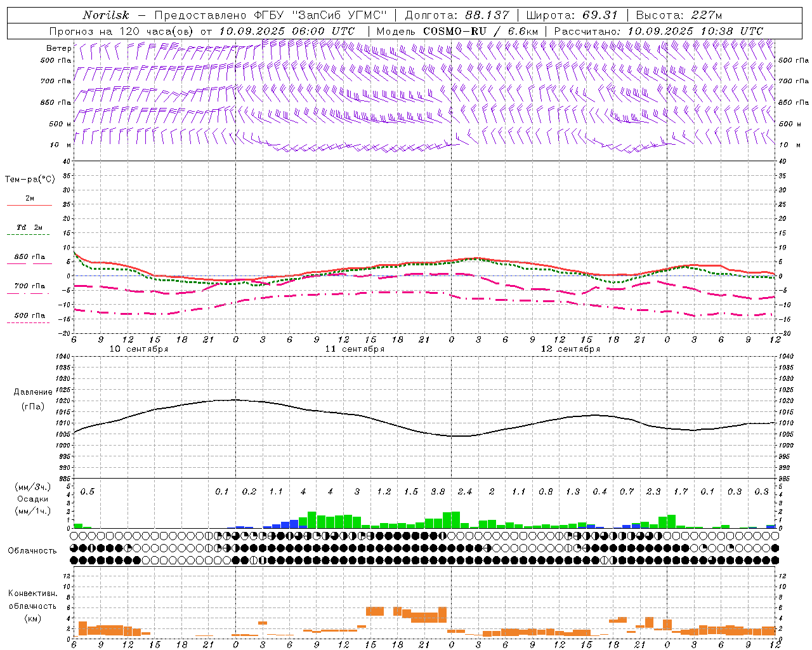
Task: Select the 'Долгота: 88.137' longitude text
Action: click(x=457, y=15)
